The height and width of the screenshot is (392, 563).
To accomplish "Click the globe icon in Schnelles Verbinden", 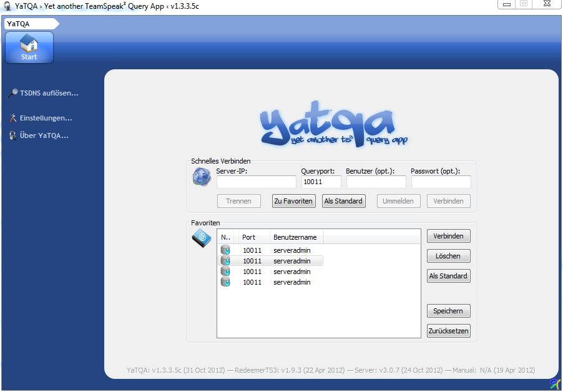I will pos(202,177).
